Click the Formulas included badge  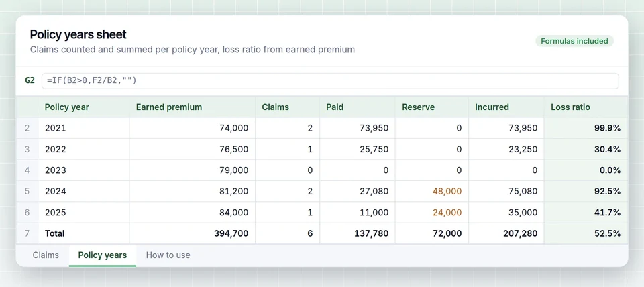574,41
